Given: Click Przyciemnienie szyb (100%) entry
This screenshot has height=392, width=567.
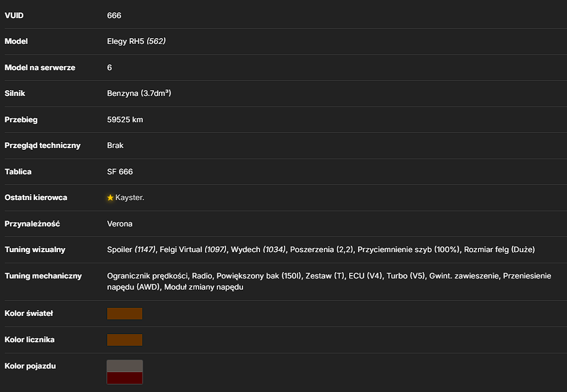Looking at the screenshot, I should coord(409,250).
